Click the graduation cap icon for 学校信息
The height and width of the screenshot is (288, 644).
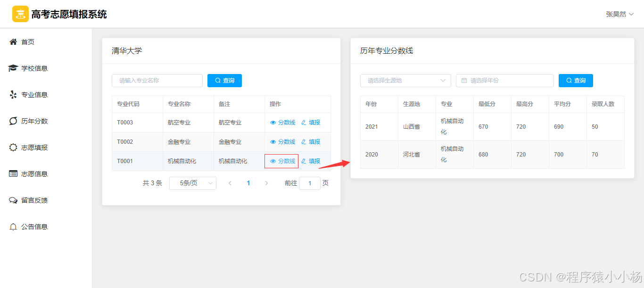(x=13, y=68)
